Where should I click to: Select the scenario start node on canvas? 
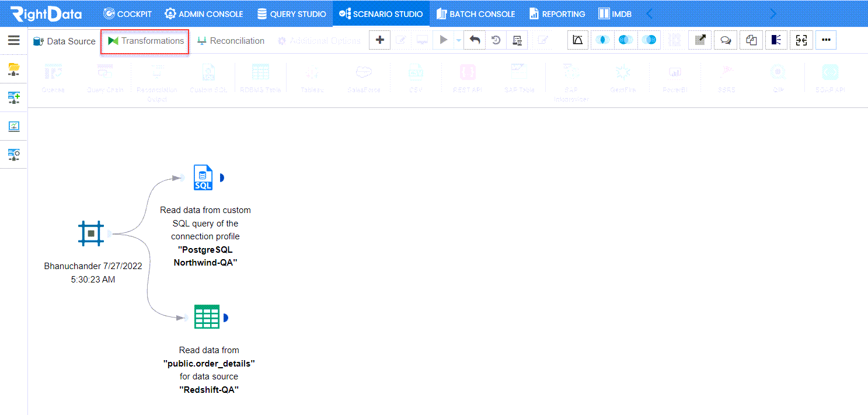click(x=91, y=233)
